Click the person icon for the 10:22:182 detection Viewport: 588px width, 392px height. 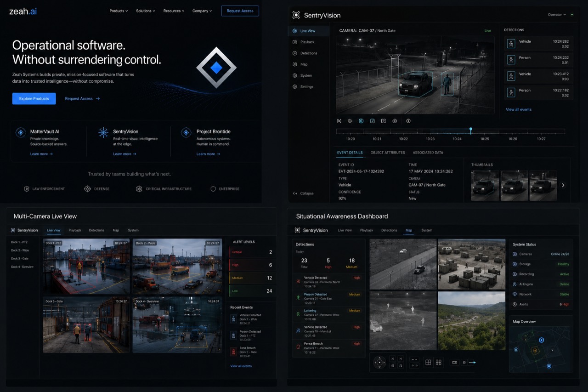coord(511,92)
